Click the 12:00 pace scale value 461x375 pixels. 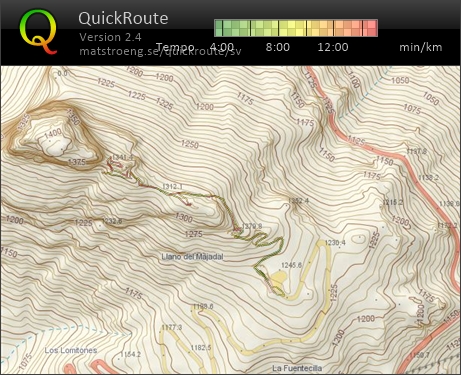333,47
